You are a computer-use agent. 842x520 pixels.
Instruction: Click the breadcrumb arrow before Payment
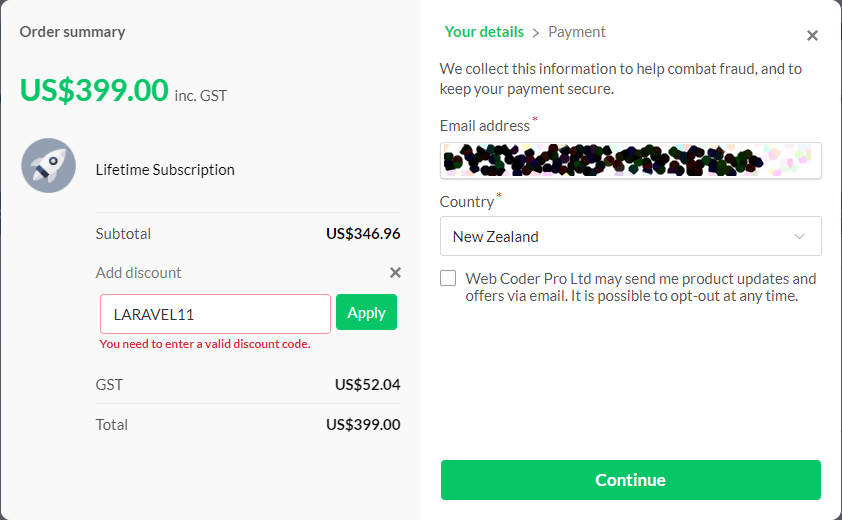click(536, 32)
